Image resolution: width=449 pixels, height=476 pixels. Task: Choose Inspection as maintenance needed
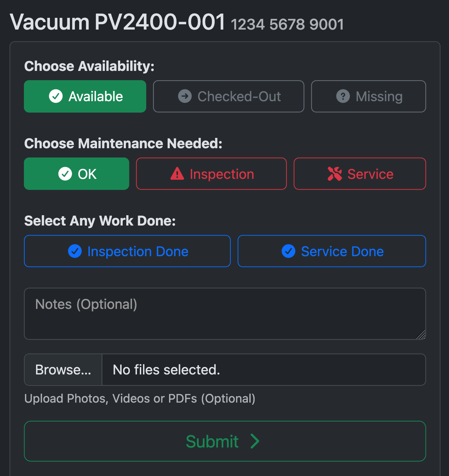211,174
